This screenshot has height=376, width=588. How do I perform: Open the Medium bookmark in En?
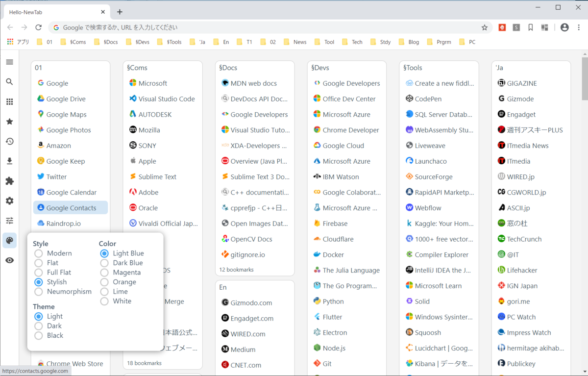pos(255,350)
